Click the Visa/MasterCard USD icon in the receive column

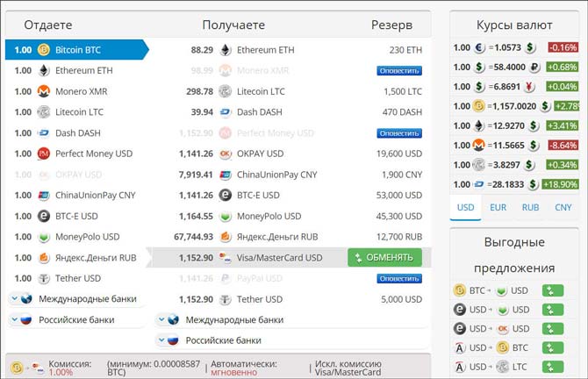(x=226, y=258)
